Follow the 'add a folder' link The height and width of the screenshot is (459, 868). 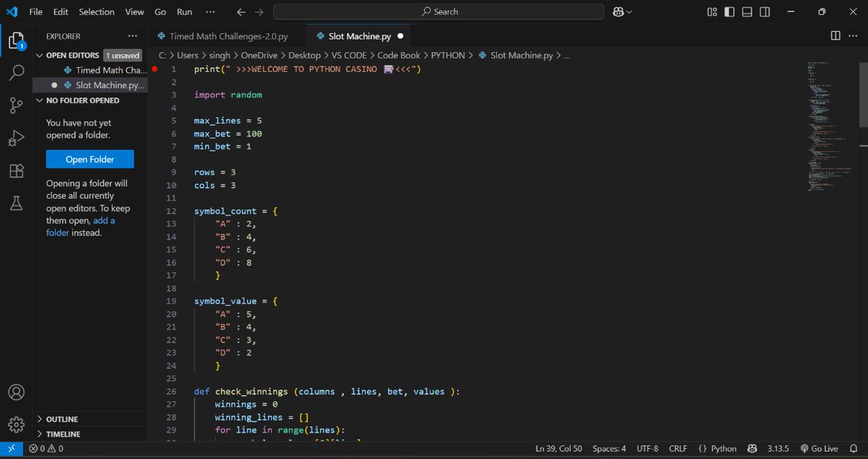81,226
